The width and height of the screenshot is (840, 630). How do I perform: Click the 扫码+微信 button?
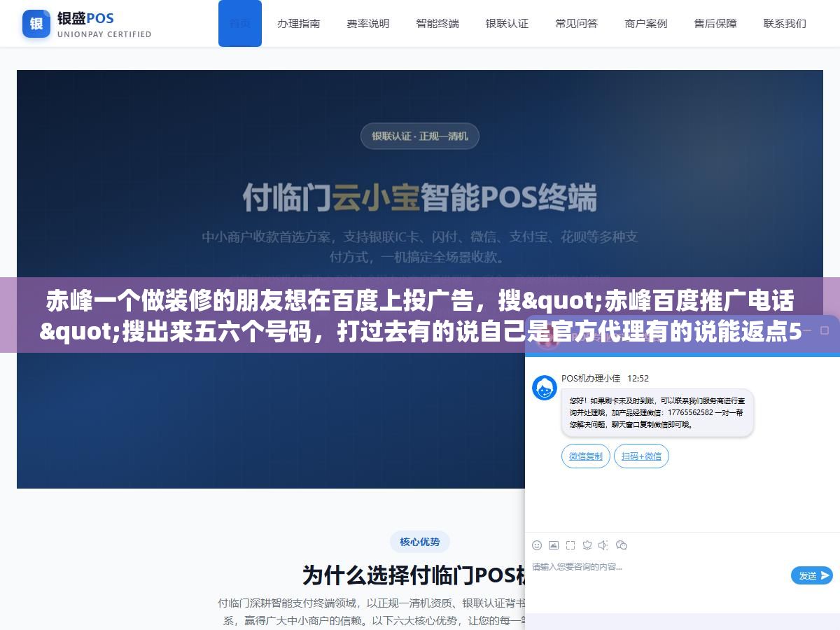[642, 456]
